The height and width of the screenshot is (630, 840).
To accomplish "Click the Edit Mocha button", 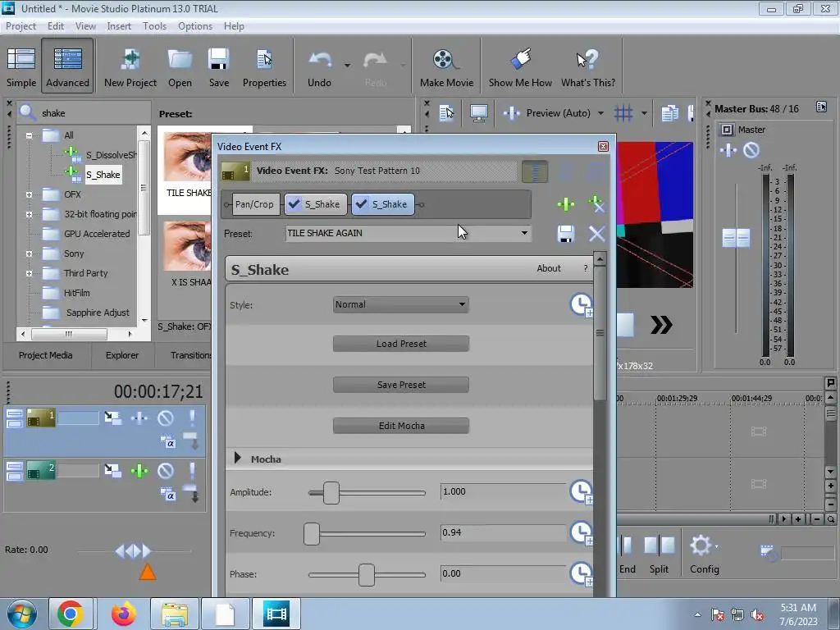I will (400, 426).
